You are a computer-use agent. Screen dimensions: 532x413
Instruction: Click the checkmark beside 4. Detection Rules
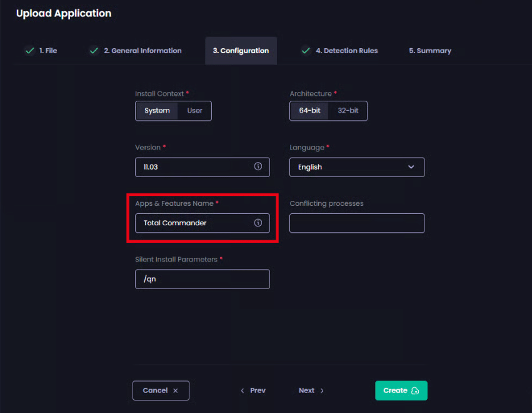(306, 51)
